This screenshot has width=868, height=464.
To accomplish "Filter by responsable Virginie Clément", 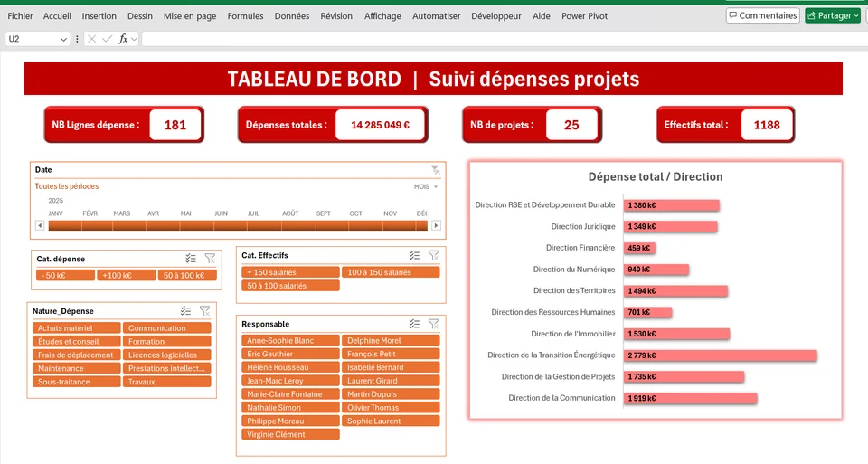I will pos(290,435).
